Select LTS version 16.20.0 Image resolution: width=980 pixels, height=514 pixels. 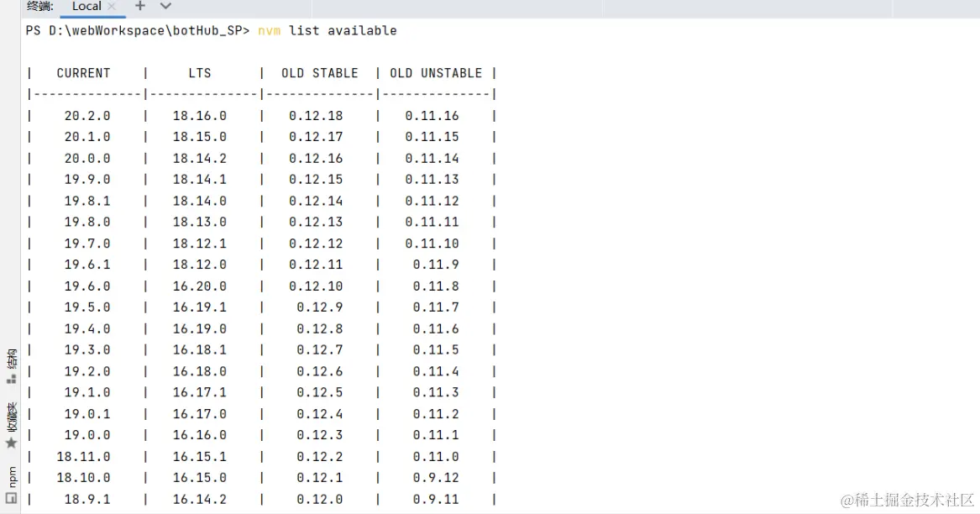click(x=199, y=286)
